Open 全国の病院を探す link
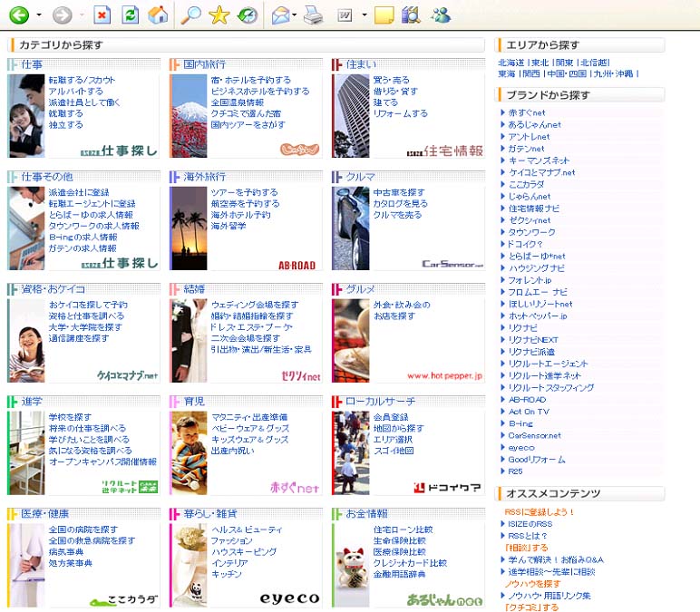Screen dimensions: 700x612 click(x=83, y=529)
